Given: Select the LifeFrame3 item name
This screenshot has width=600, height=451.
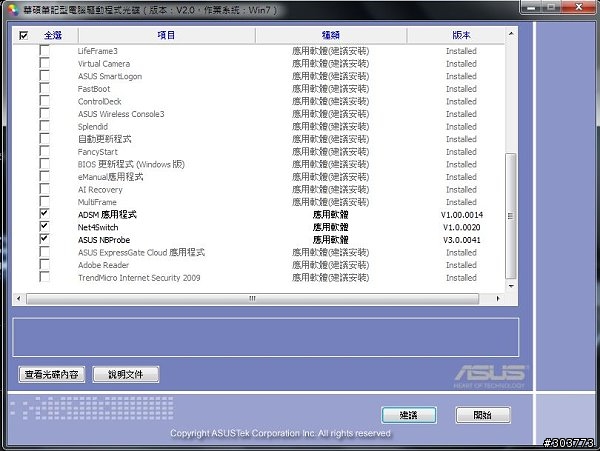Looking at the screenshot, I should coord(98,51).
